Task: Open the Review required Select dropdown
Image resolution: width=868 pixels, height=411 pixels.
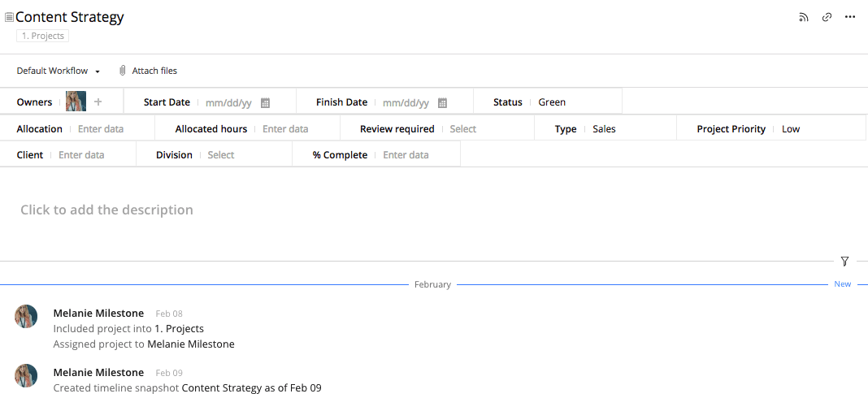Action: coord(463,129)
